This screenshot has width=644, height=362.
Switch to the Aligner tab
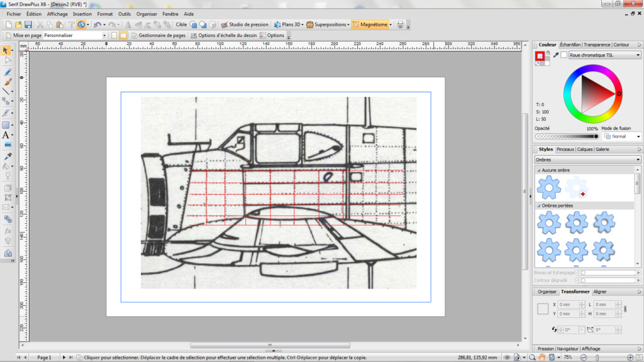pyautogui.click(x=599, y=292)
